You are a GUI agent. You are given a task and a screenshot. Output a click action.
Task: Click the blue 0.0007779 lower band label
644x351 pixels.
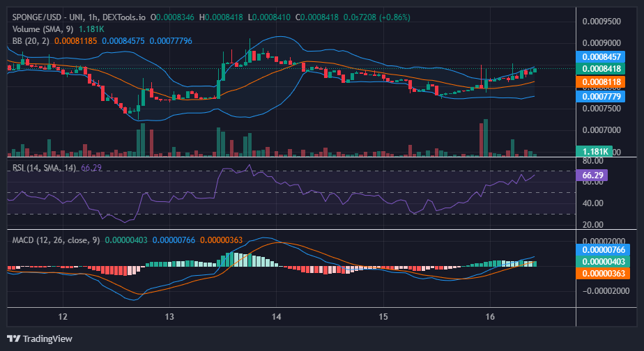tap(601, 97)
